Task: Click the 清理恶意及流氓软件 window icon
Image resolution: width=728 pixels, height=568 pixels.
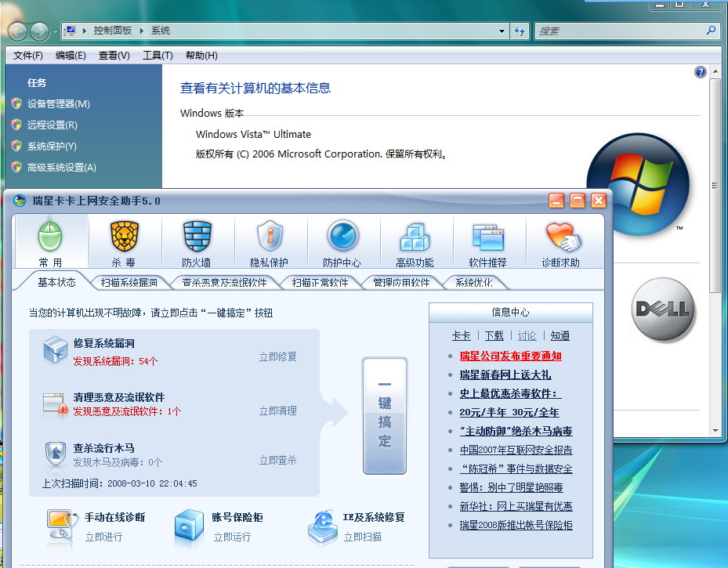Action: (56, 405)
